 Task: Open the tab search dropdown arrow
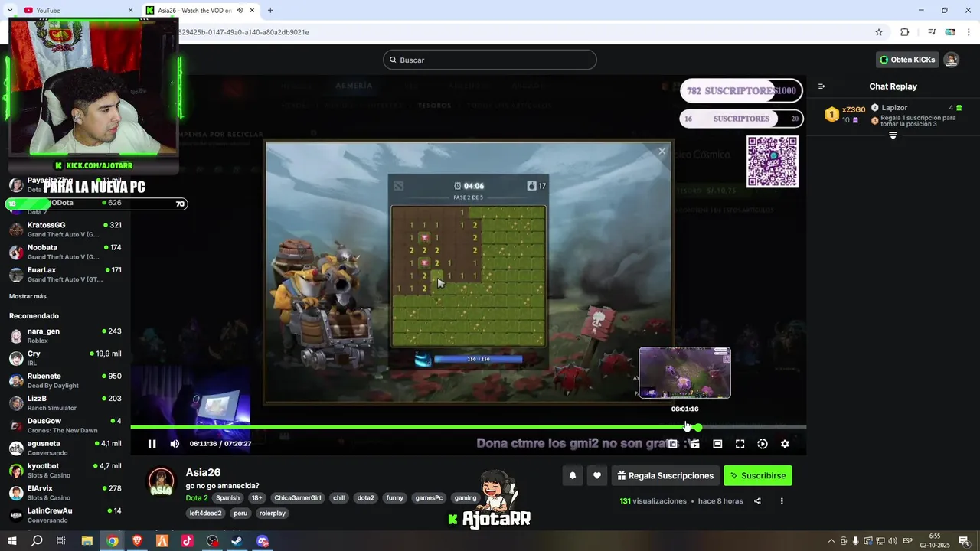click(9, 10)
